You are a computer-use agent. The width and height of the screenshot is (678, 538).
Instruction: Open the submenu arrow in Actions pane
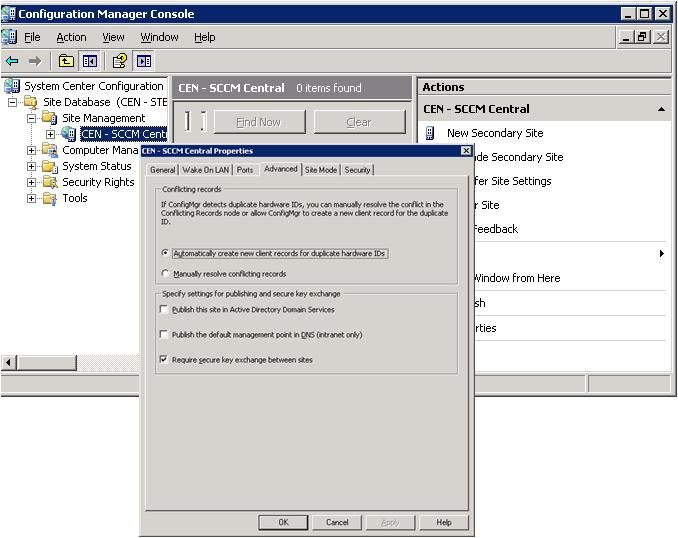[662, 253]
